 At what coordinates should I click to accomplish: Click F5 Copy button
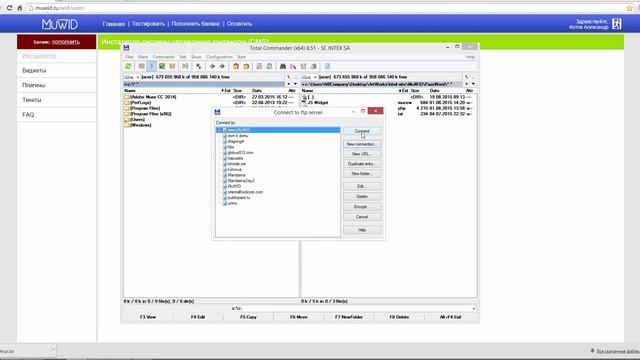point(248,317)
